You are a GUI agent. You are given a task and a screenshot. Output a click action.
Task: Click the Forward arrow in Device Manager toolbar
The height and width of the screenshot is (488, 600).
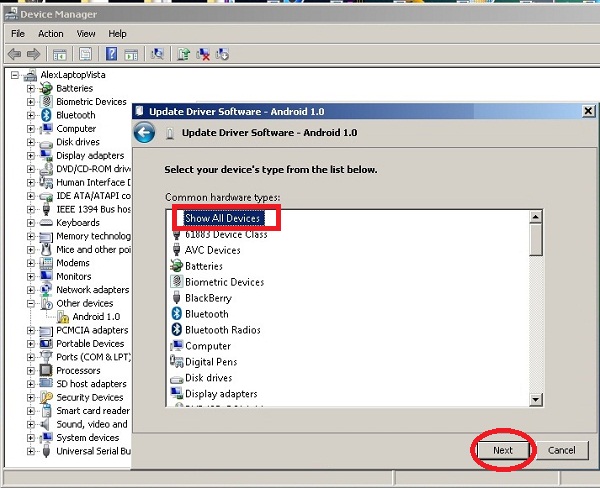[x=33, y=54]
